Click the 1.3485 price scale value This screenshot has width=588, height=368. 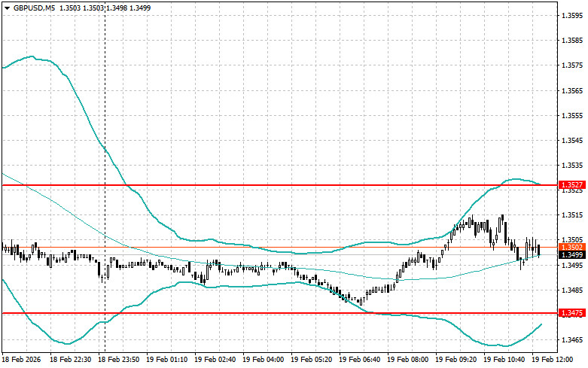(x=572, y=290)
